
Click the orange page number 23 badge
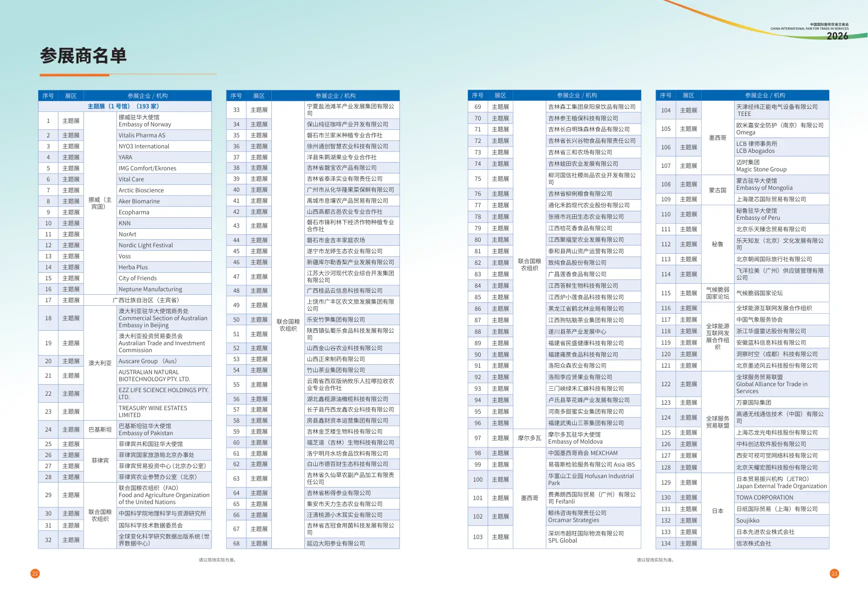click(834, 574)
